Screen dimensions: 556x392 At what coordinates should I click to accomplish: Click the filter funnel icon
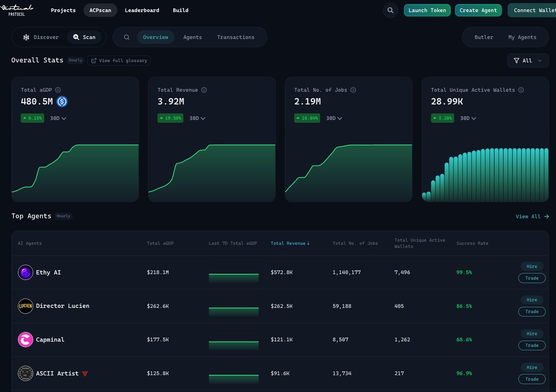[516, 61]
